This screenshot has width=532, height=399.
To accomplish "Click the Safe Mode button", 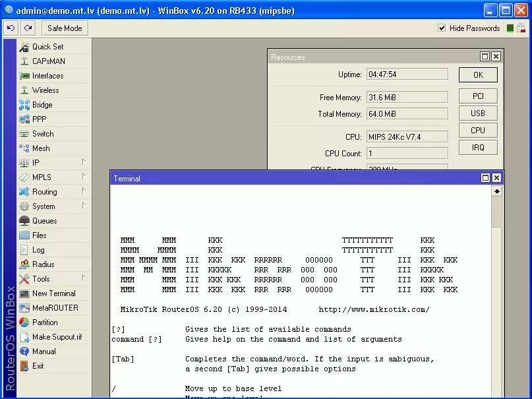I will (65, 28).
